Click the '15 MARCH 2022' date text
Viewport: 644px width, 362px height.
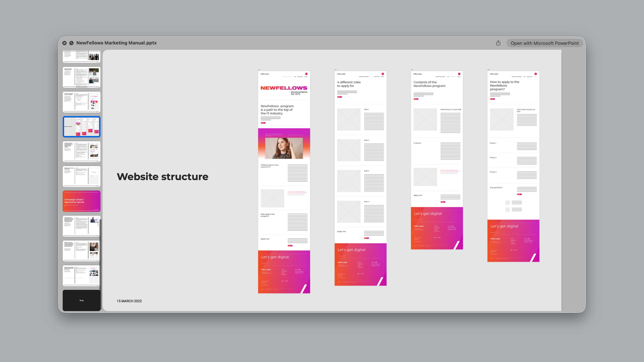click(129, 301)
